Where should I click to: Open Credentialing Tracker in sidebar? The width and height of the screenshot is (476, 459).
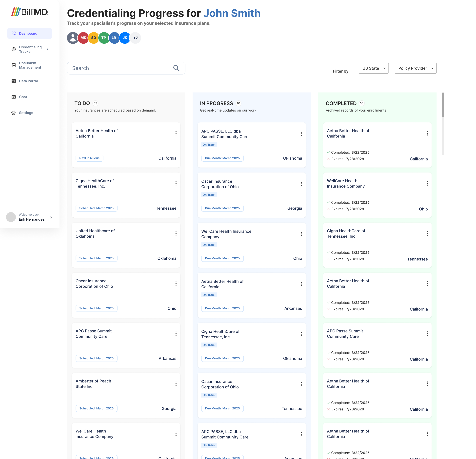click(30, 49)
